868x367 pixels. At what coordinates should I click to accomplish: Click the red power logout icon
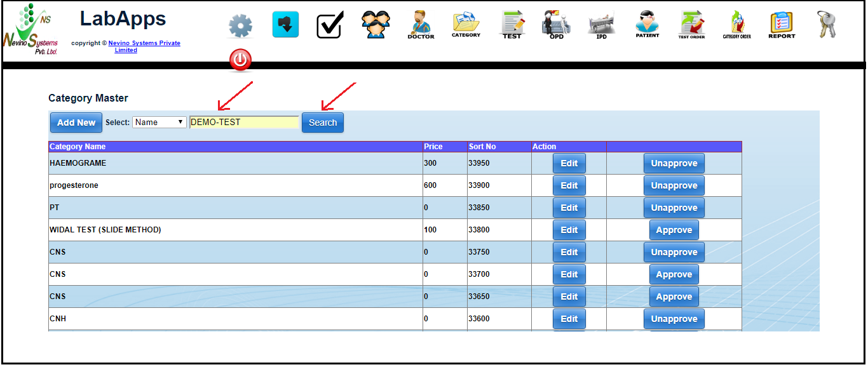tap(240, 61)
